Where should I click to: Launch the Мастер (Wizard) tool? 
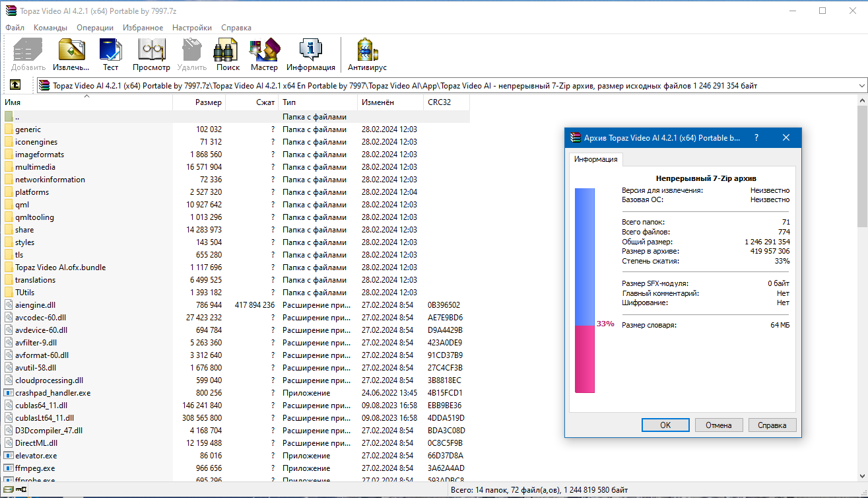264,51
